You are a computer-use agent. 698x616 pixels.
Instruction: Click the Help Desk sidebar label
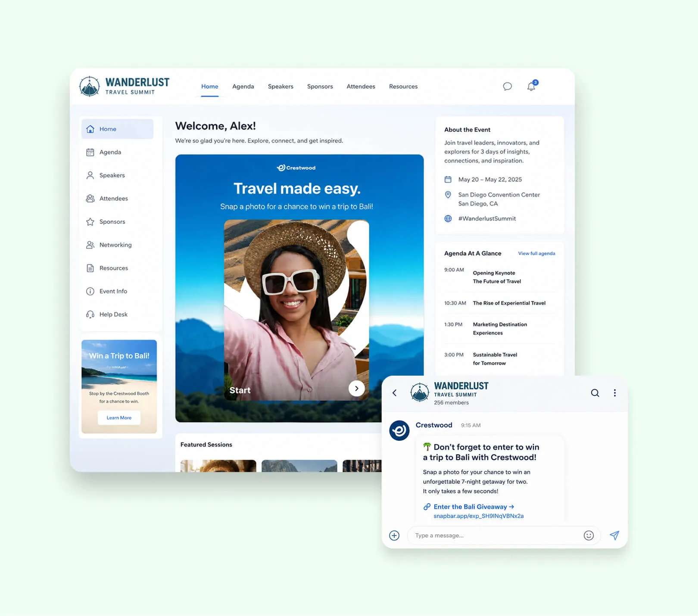pos(113,314)
